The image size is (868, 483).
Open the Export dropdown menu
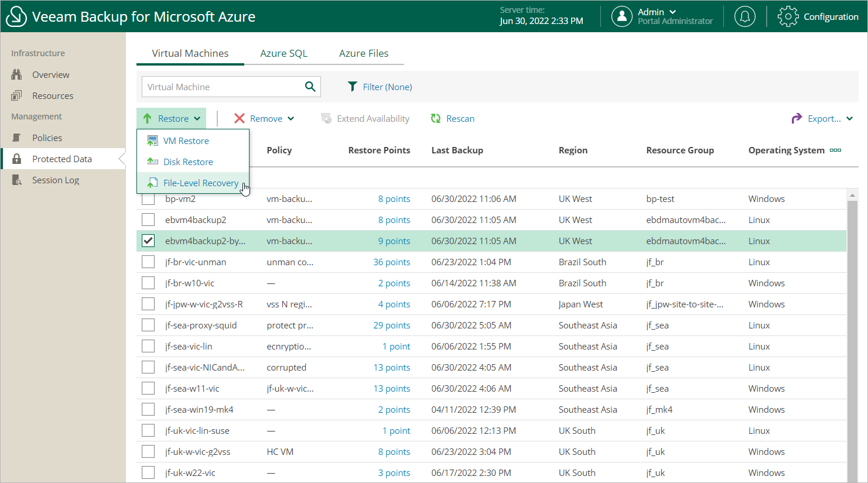[822, 118]
